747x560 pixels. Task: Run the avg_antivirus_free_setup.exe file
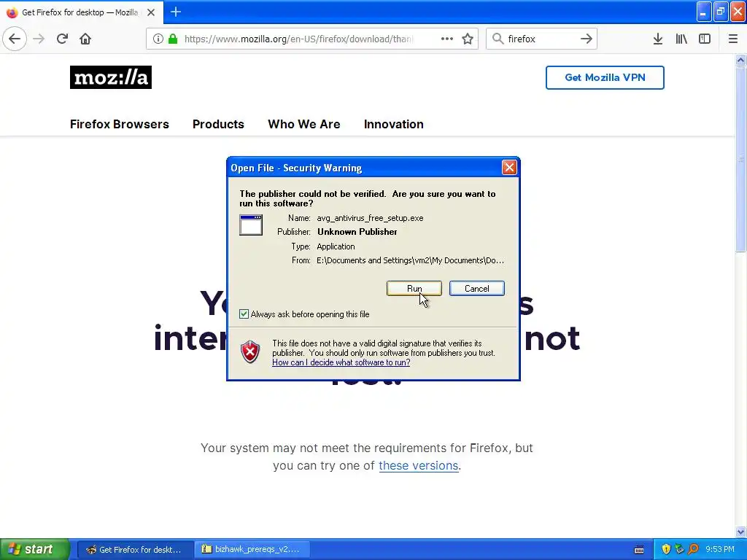coord(414,288)
